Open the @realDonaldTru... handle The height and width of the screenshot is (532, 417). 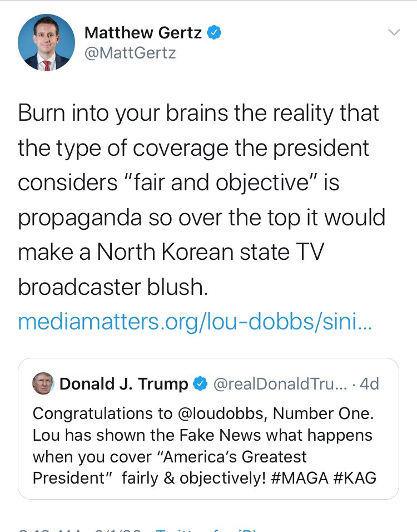pyautogui.click(x=280, y=384)
